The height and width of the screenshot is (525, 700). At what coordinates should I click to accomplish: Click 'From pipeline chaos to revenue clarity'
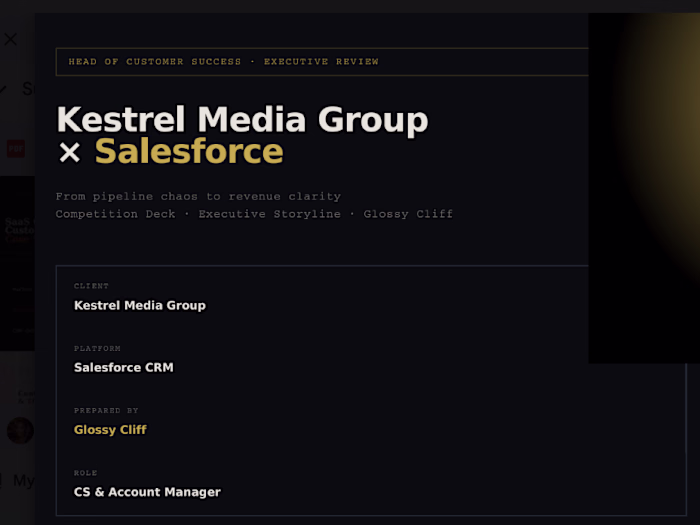click(198, 196)
